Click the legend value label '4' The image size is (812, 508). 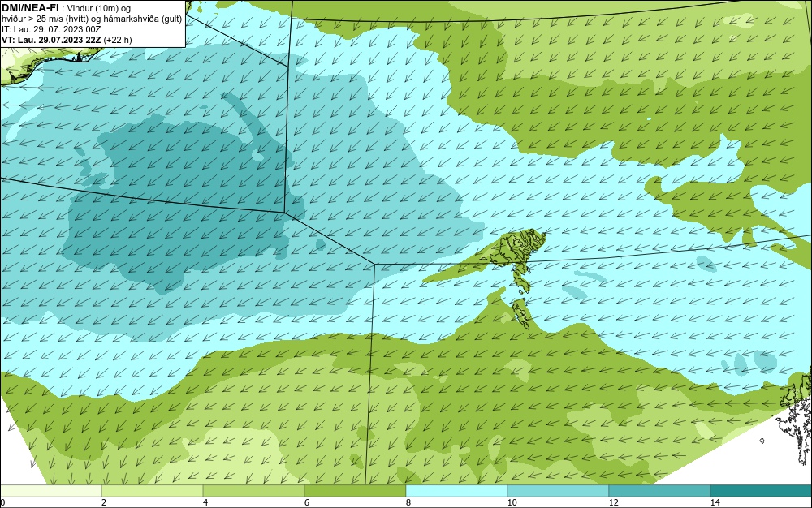[x=205, y=503]
